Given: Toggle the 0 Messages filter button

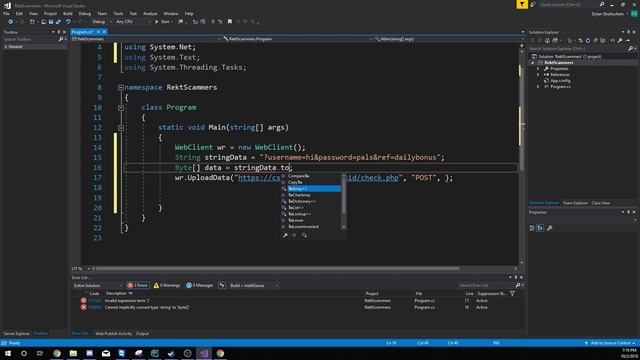Looking at the screenshot, I should pos(200,285).
